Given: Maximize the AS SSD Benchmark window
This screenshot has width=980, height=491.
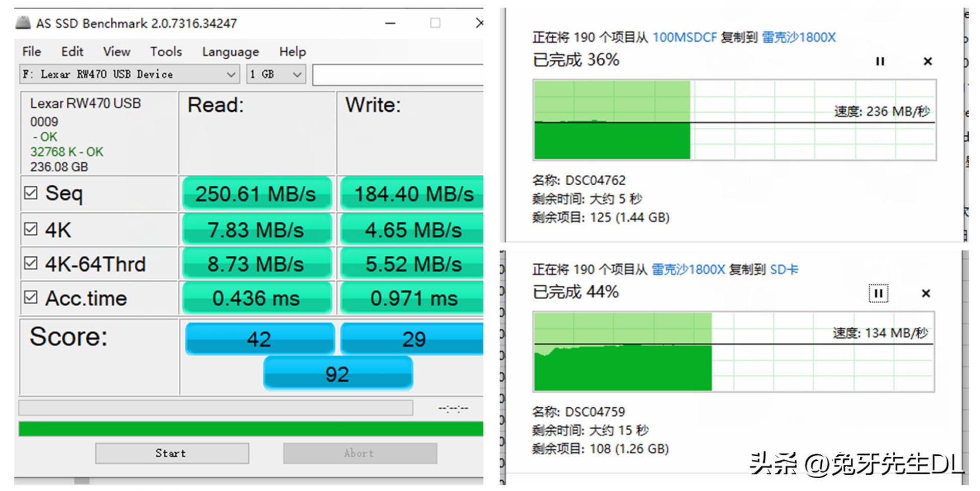Looking at the screenshot, I should coord(435,23).
